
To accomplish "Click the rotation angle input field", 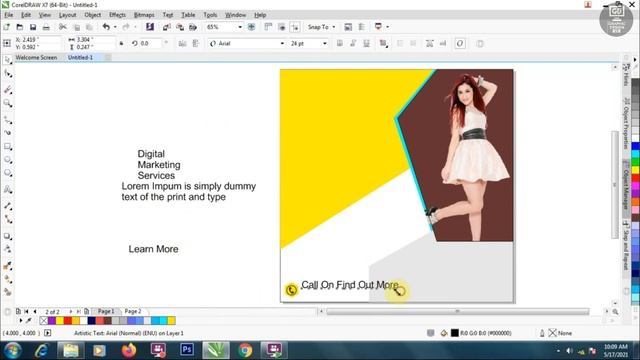I will click(150, 43).
